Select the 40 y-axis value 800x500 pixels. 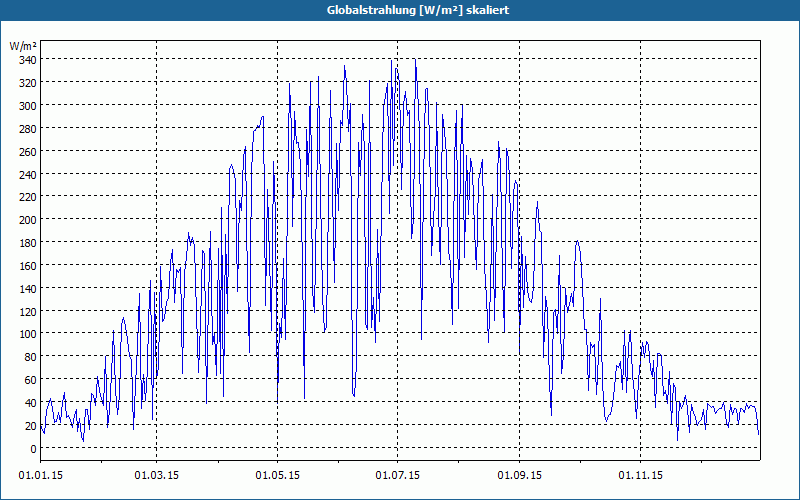[31, 403]
